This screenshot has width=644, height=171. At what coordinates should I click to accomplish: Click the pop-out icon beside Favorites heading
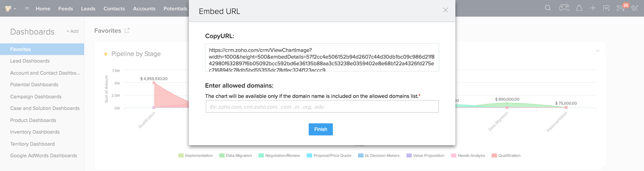(127, 31)
